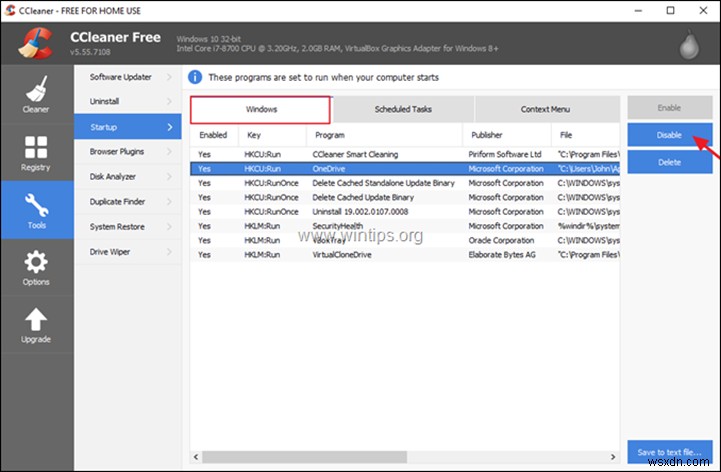This screenshot has width=721, height=472.
Task: Expand chevron next to Duplicate Finder
Action: (x=169, y=201)
